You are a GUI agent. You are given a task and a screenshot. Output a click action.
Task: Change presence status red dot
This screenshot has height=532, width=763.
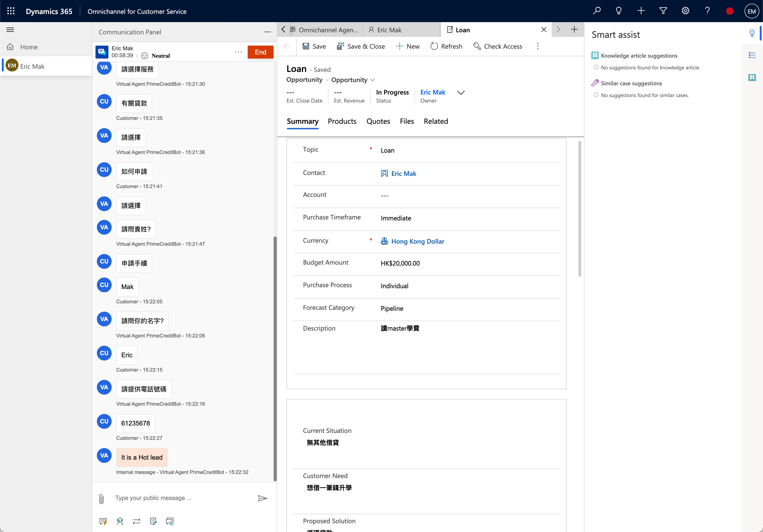(x=729, y=11)
